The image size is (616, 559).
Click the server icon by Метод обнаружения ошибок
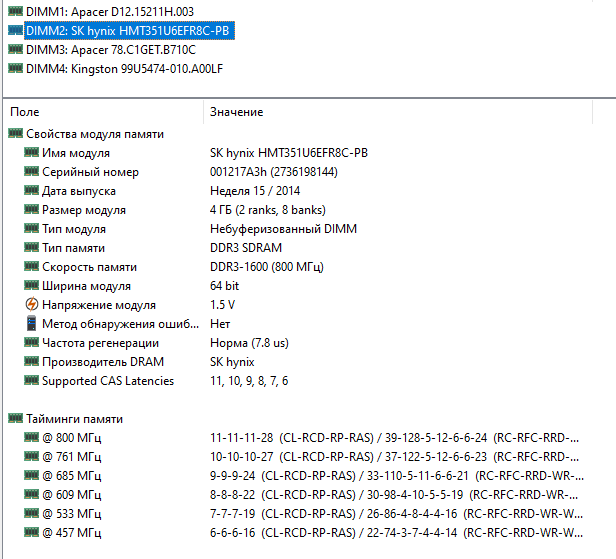point(31,323)
